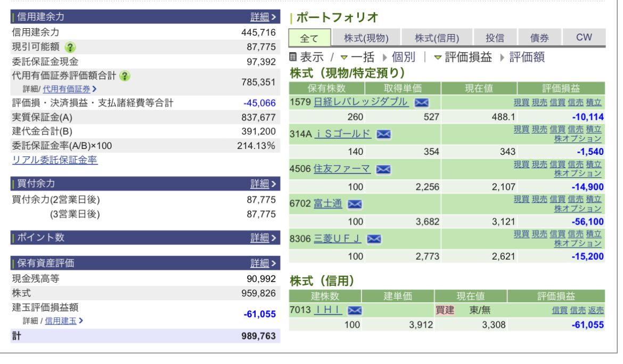Screen dimensions: 623x364
Task: Open 詳細 for 信用建余力
Action: 263,16
